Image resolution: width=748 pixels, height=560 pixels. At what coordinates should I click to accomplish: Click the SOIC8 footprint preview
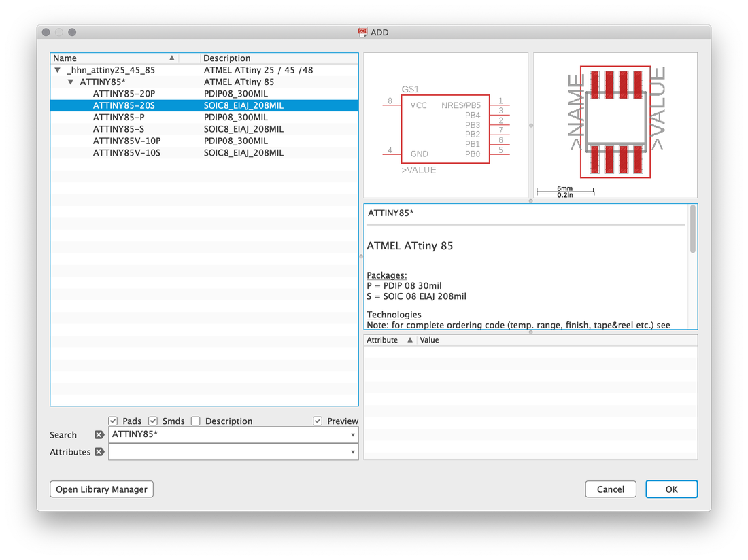615,125
